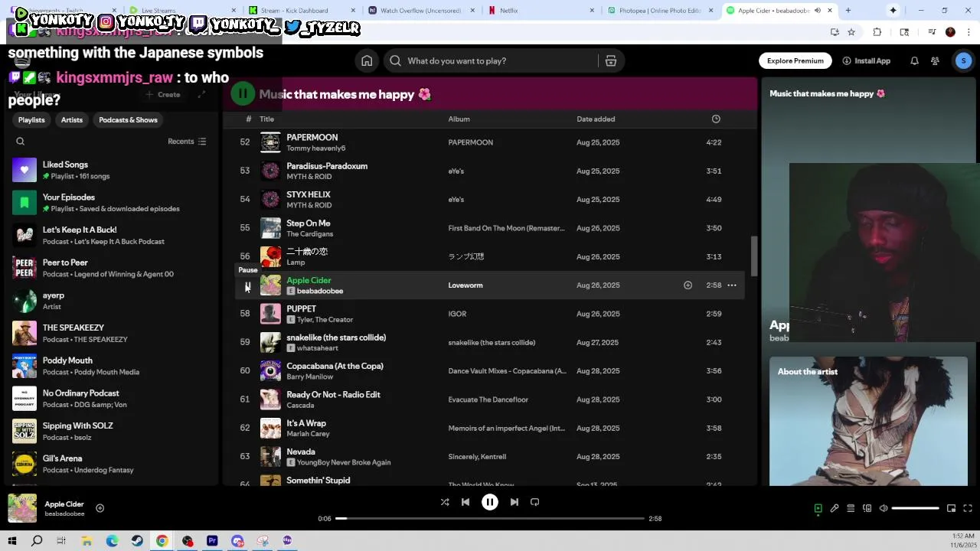Bookmark this page star icon

[851, 32]
